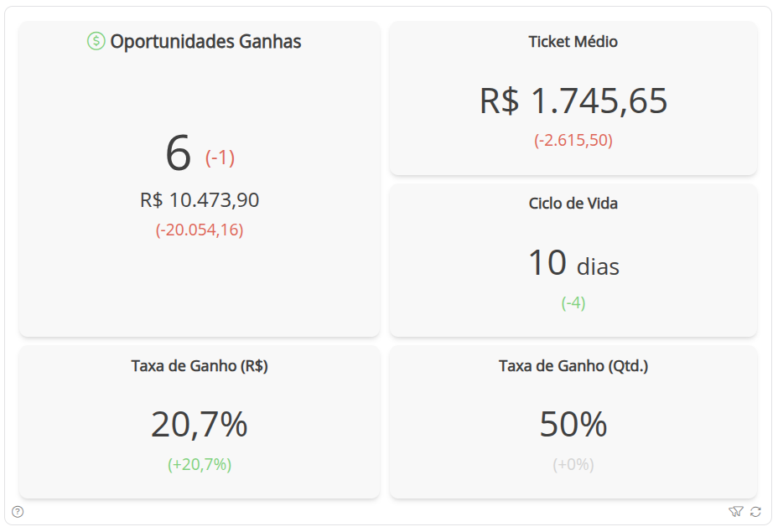Select the Taxa de Ganho (R$) heading
778x532 pixels.
(200, 366)
